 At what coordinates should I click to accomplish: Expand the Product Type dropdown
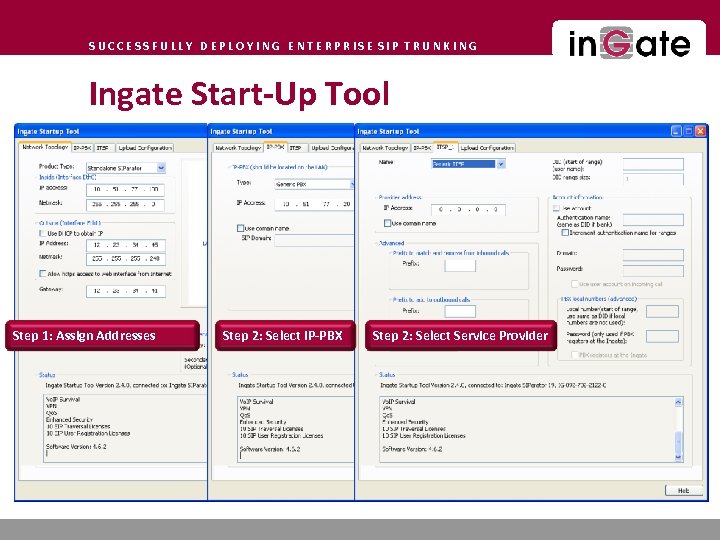161,168
